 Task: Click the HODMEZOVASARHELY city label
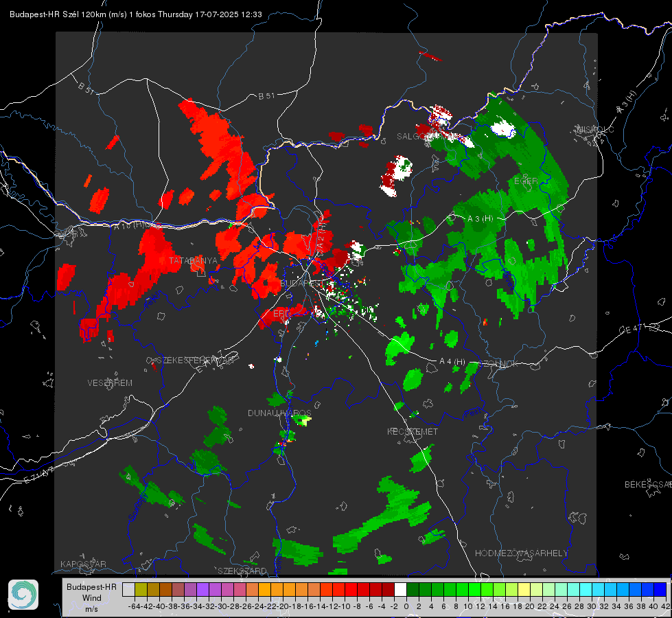pyautogui.click(x=521, y=553)
